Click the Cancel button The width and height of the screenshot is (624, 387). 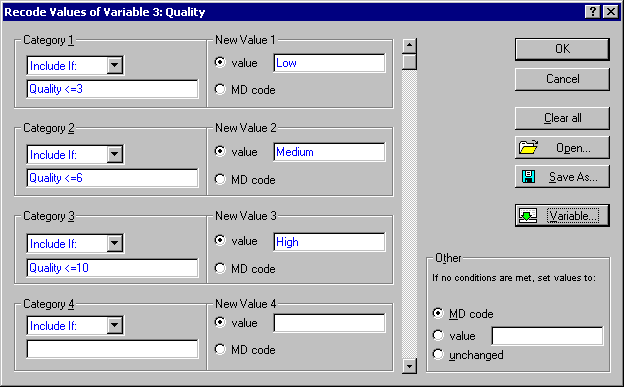[562, 79]
